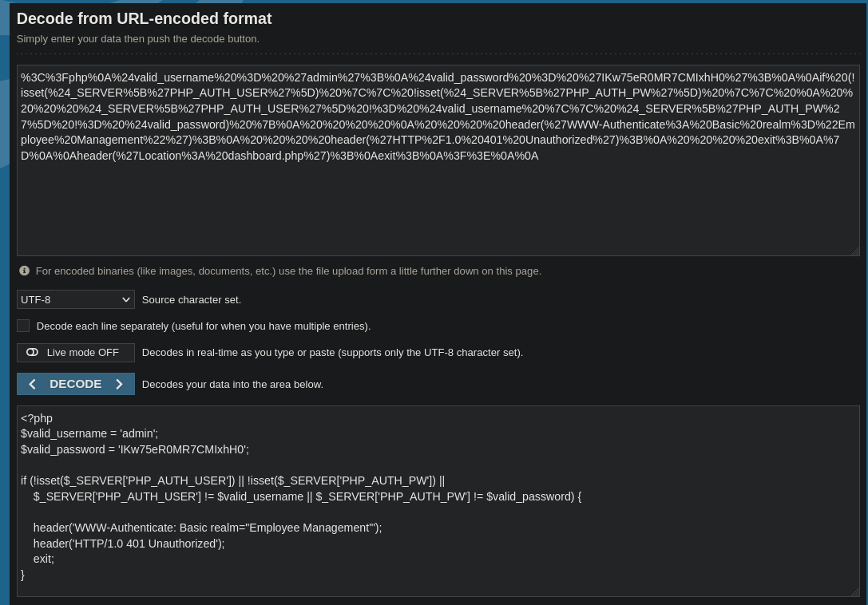The height and width of the screenshot is (605, 868).
Task: Click the empty lower area of the input box
Action: pos(438,211)
